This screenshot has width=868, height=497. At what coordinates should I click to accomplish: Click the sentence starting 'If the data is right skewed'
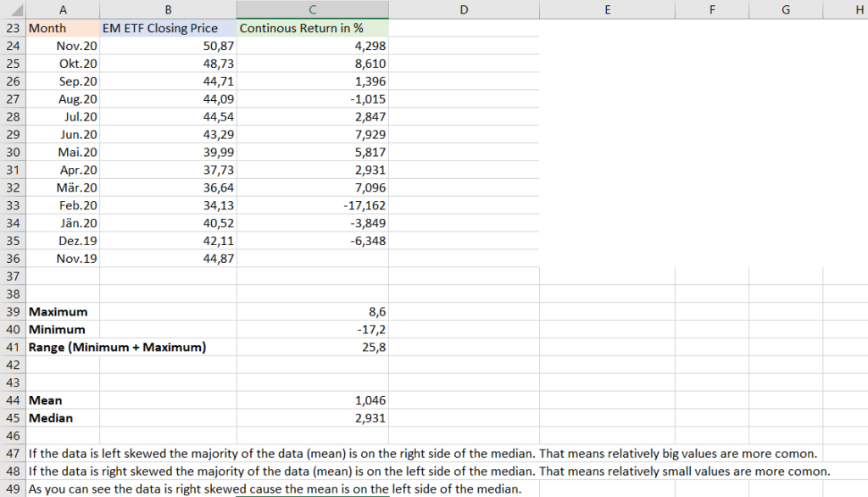tap(430, 472)
